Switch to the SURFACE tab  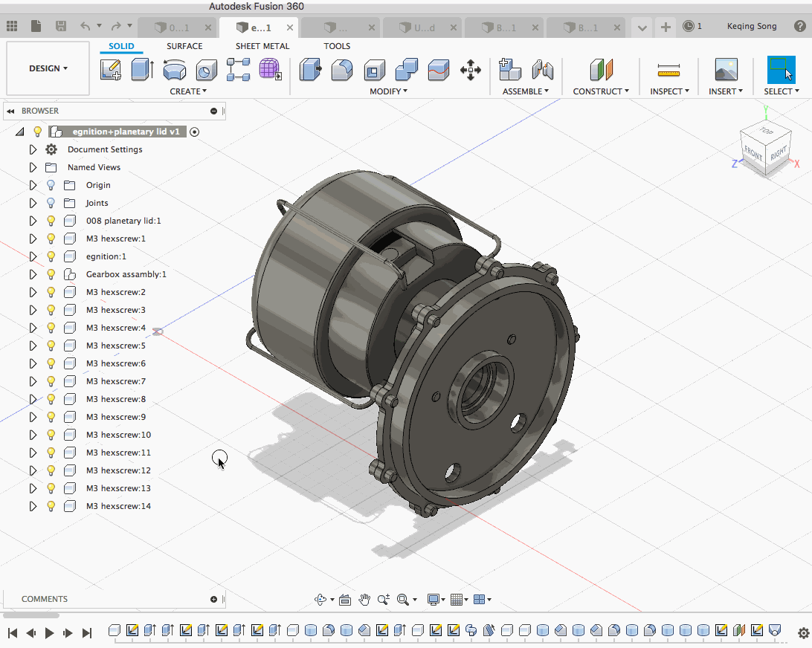click(x=184, y=46)
